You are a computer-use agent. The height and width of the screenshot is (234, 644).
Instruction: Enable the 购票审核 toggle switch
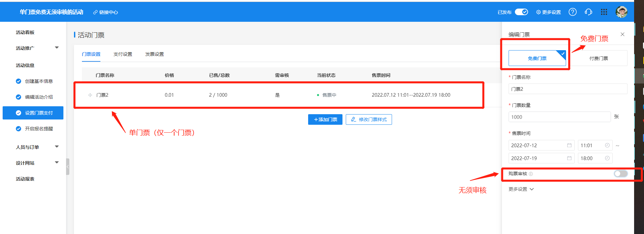620,174
